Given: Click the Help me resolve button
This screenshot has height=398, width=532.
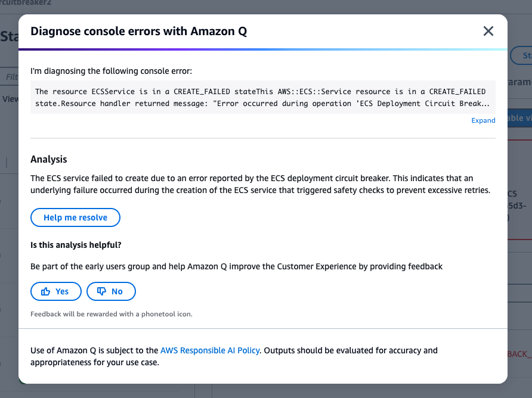Looking at the screenshot, I should tap(75, 217).
